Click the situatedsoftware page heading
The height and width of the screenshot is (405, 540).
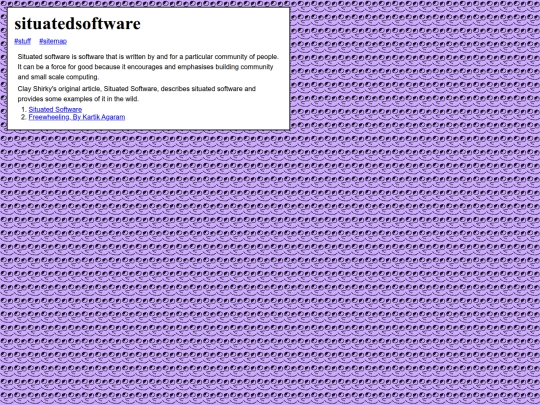[x=77, y=23]
